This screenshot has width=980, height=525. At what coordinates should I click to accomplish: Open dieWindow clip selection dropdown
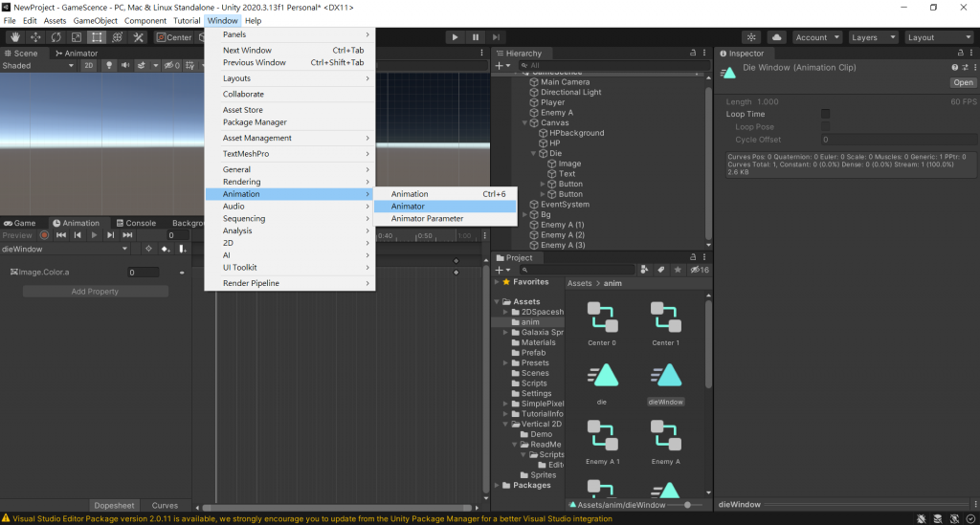click(65, 249)
